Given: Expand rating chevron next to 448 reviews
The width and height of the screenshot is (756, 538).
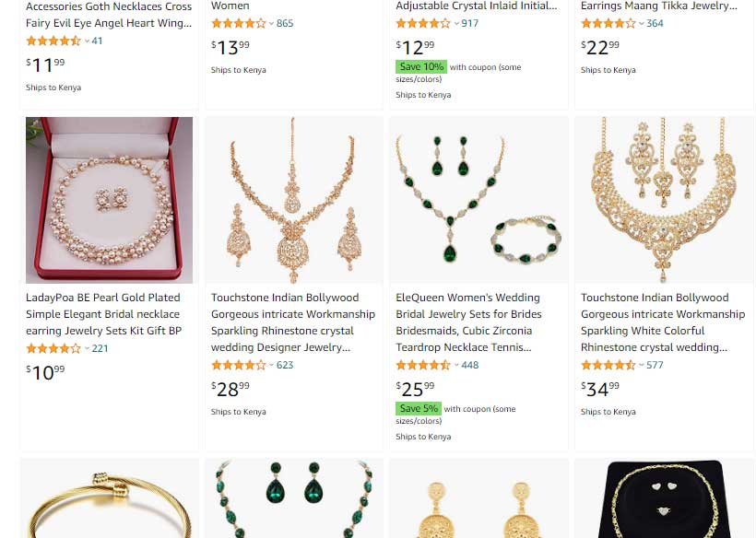Looking at the screenshot, I should 456,365.
